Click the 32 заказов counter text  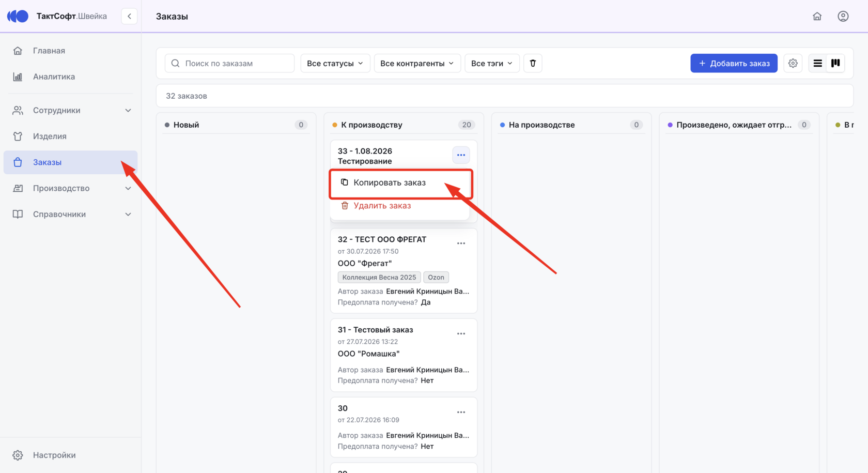187,96
